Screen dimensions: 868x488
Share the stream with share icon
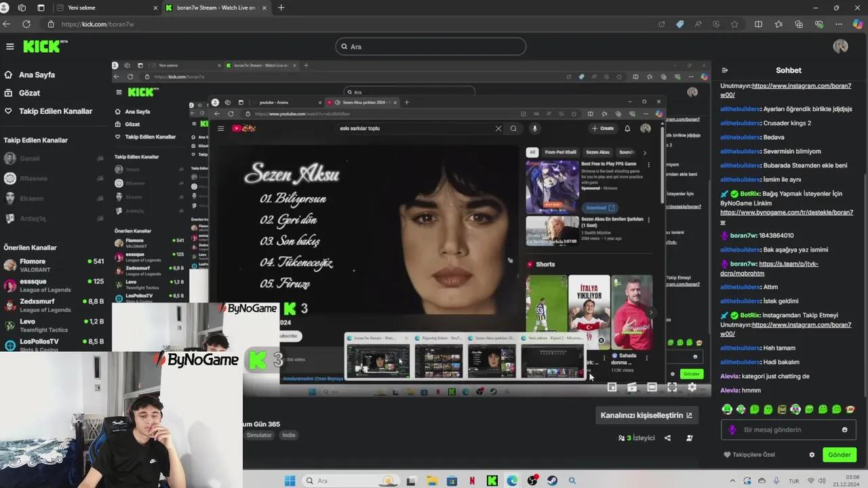(667, 438)
